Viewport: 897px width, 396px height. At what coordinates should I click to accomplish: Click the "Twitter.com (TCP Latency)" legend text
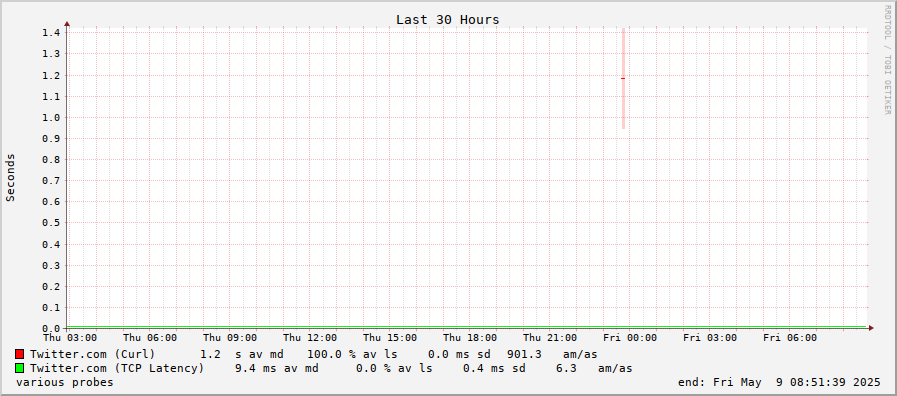click(x=117, y=368)
